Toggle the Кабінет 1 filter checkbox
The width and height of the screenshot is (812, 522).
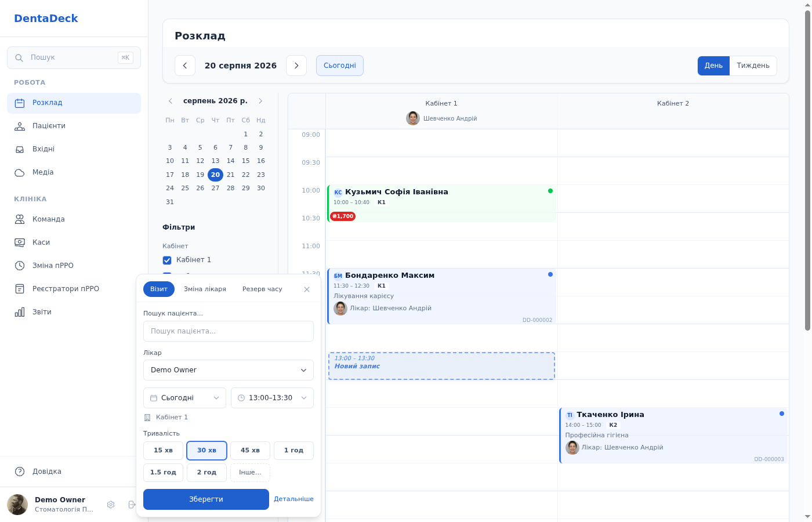click(x=167, y=260)
